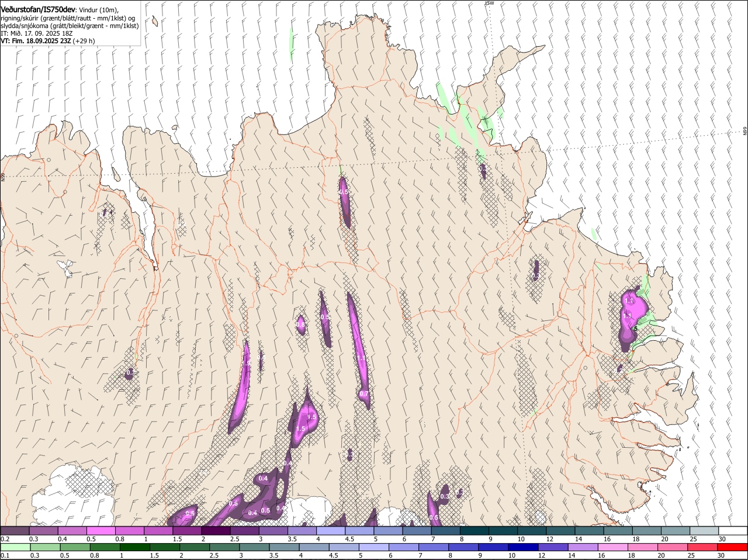
Task: Select the 6 swatch in the snow legend
Action: coord(417,530)
